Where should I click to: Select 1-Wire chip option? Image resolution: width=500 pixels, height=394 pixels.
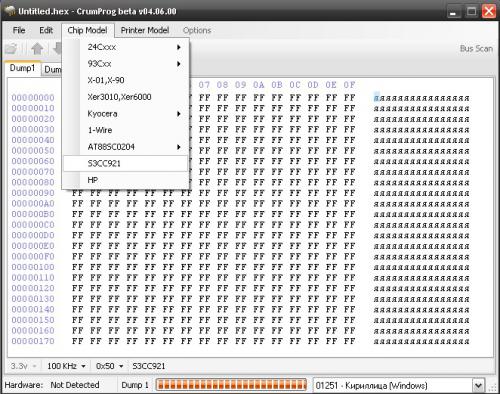pyautogui.click(x=125, y=130)
